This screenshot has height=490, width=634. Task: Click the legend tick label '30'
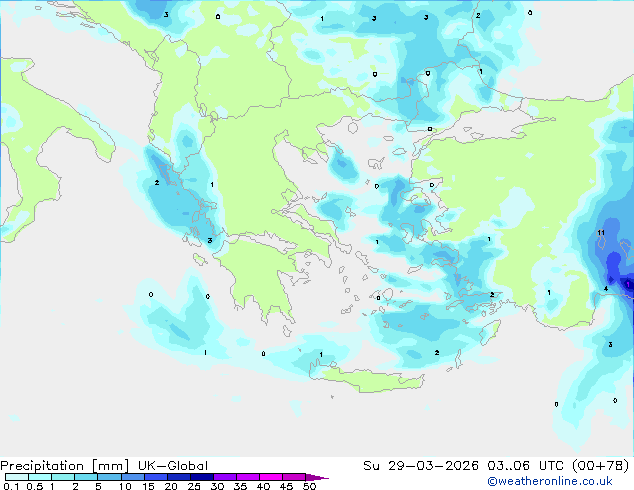[x=217, y=486]
